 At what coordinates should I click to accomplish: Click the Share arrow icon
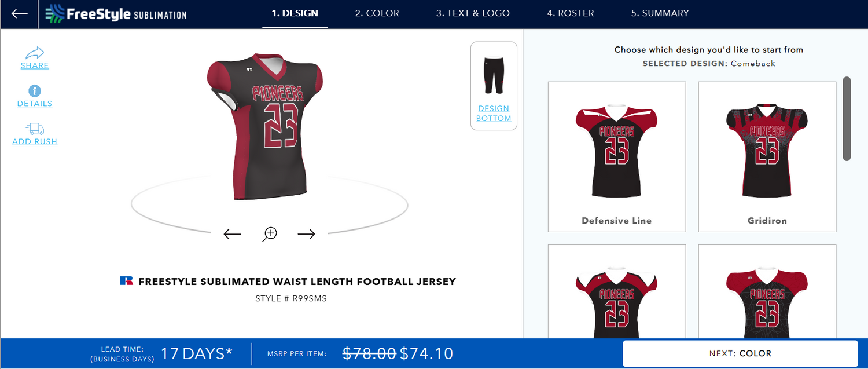pyautogui.click(x=35, y=53)
